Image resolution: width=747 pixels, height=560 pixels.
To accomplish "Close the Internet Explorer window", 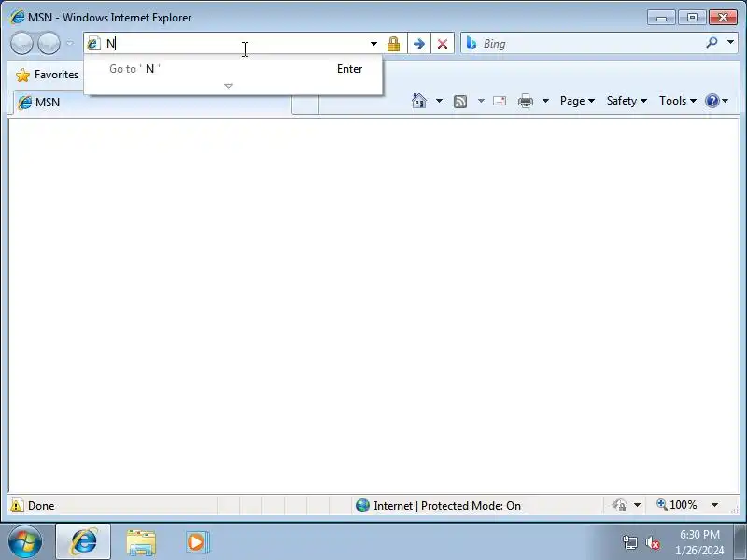I will coord(723,18).
